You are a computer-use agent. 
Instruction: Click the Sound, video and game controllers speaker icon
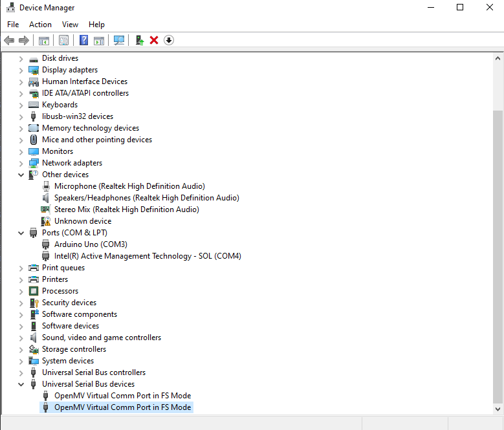(x=34, y=338)
